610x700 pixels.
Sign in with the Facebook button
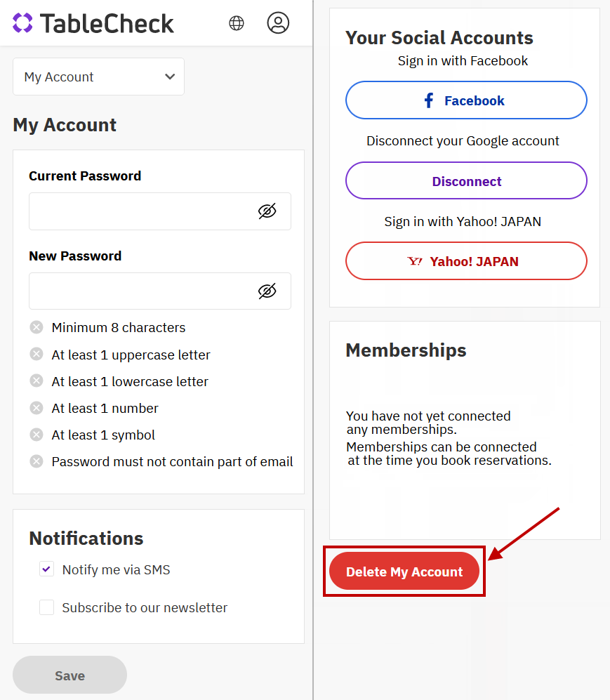click(466, 100)
